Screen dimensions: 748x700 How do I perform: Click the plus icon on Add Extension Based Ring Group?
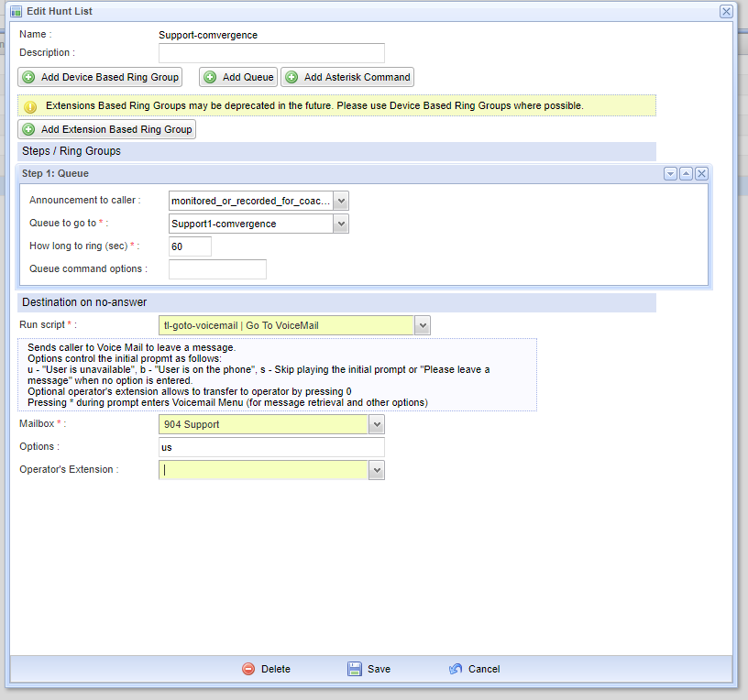pyautogui.click(x=28, y=129)
